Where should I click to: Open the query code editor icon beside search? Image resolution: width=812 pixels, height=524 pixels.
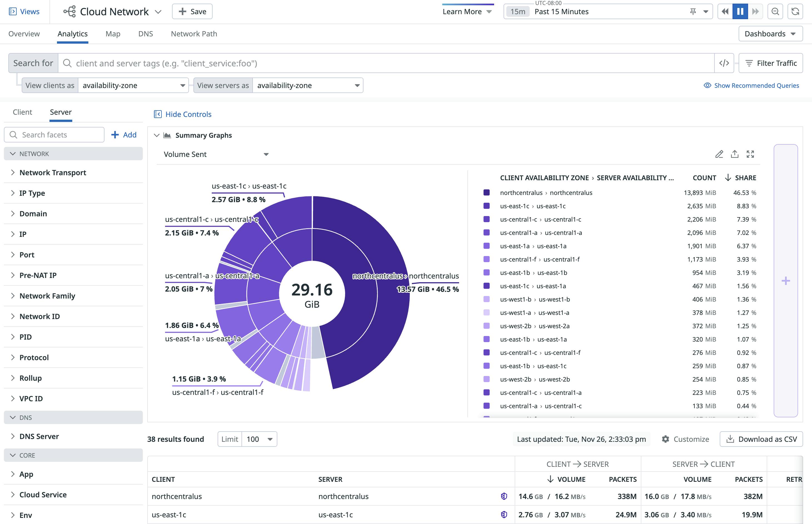724,63
